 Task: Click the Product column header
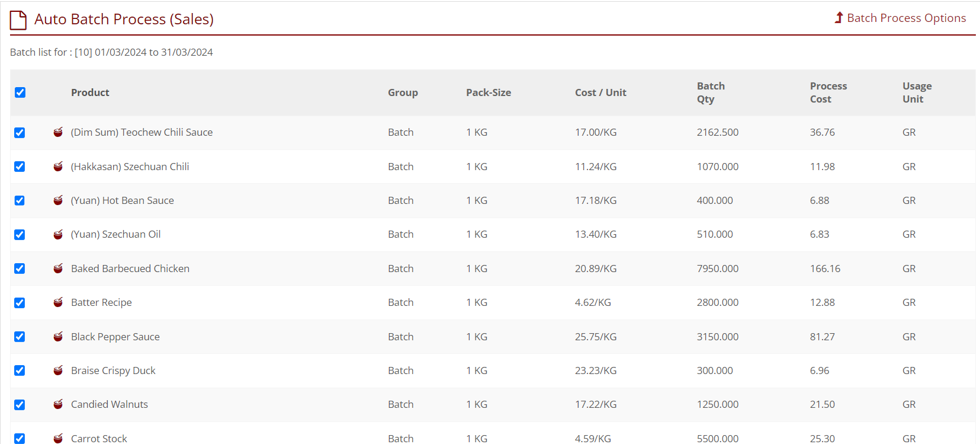(90, 92)
